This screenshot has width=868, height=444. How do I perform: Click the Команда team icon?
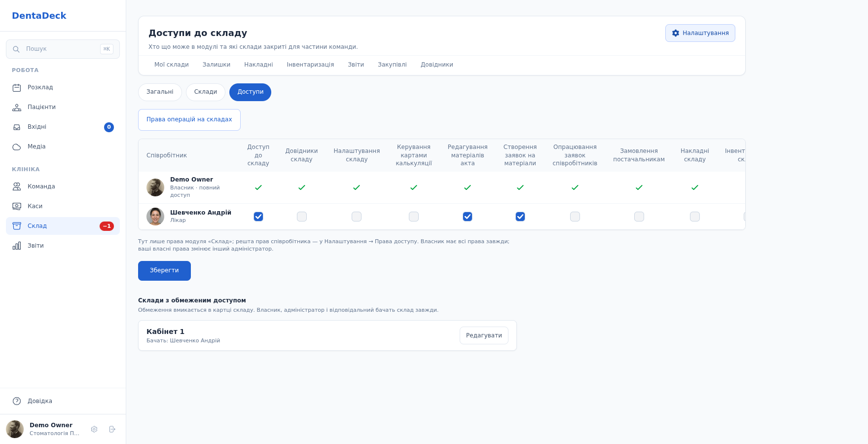tap(17, 186)
